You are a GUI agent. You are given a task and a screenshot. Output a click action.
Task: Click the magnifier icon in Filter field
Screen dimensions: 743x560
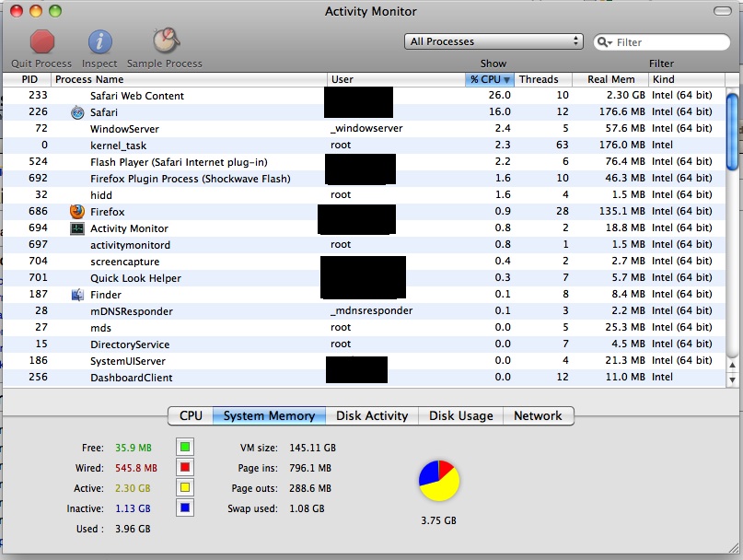coord(605,42)
